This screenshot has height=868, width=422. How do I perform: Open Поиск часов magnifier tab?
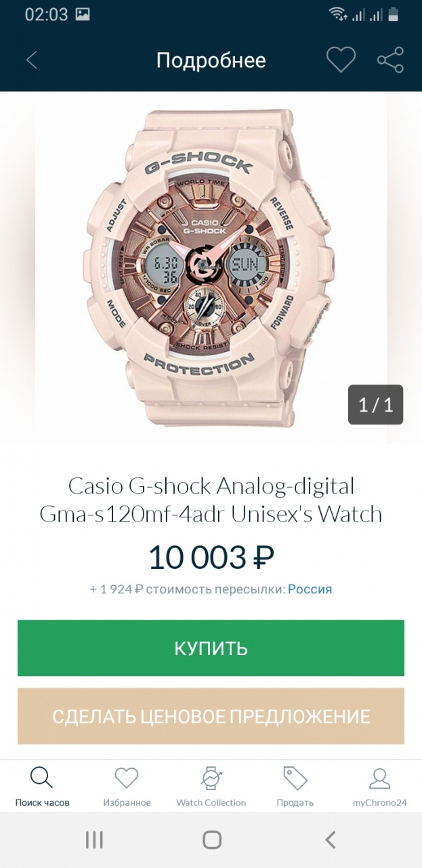42,787
